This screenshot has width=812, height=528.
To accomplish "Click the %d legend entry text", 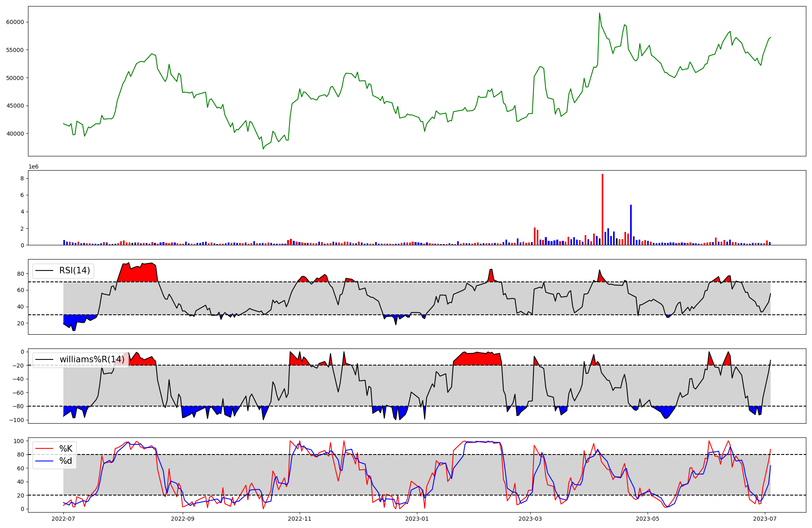I will coord(66,461).
